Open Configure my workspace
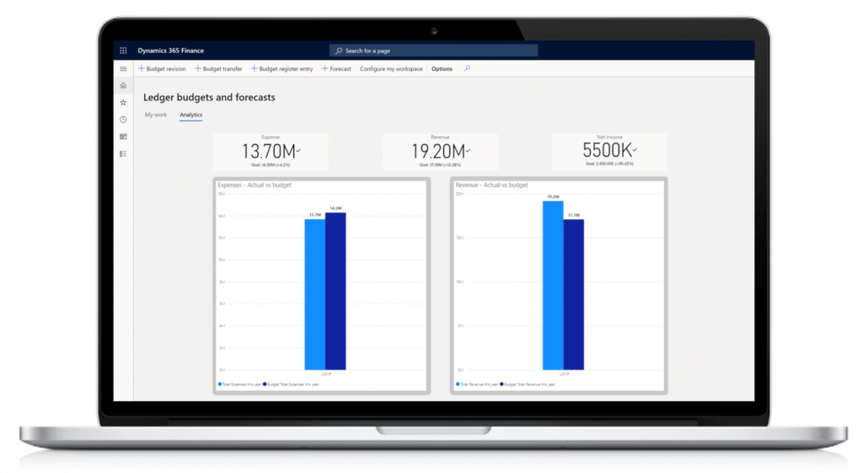The width and height of the screenshot is (868, 473). coord(391,69)
